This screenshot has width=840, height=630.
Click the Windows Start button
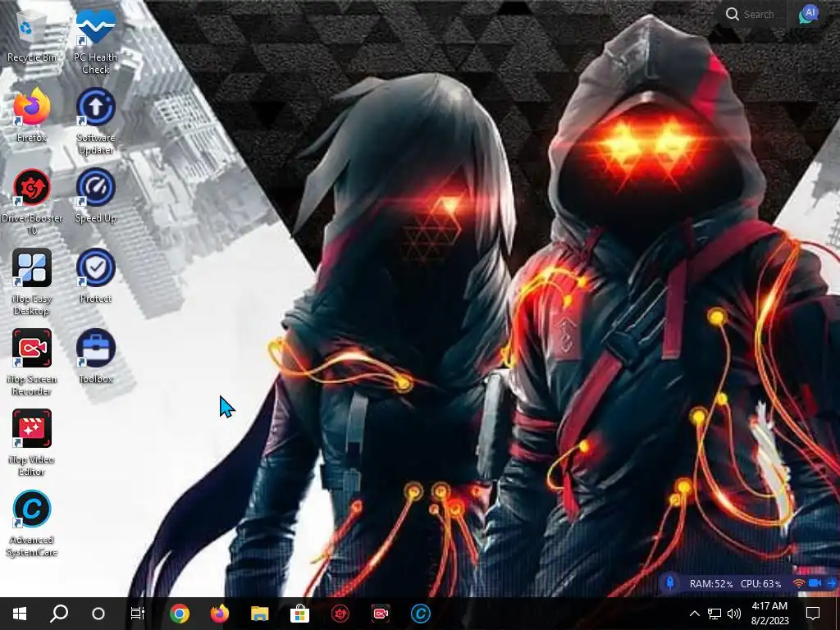tap(20, 614)
